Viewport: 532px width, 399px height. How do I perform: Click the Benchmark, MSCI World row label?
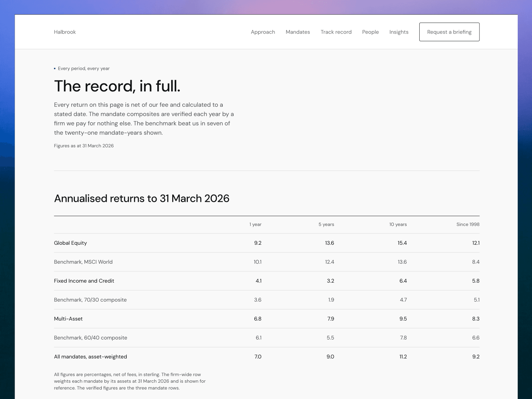[x=83, y=262]
